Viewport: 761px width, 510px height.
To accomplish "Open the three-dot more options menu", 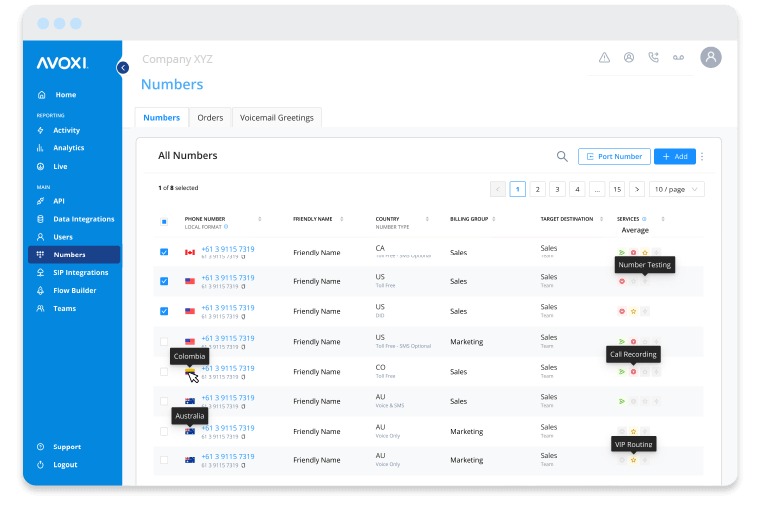I will 702,156.
